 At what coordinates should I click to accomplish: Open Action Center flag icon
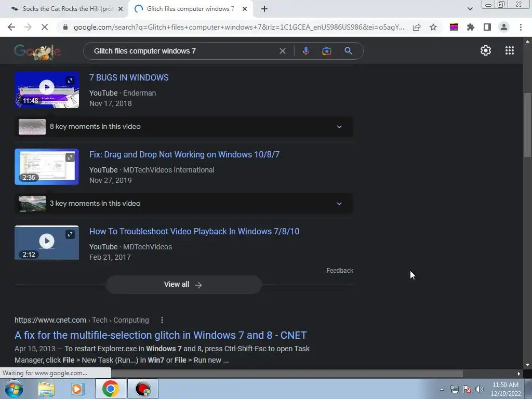coord(467,389)
